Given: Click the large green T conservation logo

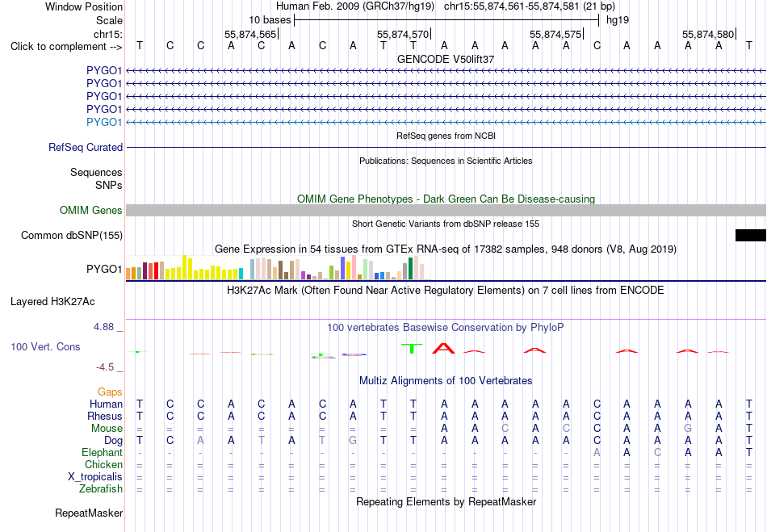Looking at the screenshot, I should coord(412,349).
